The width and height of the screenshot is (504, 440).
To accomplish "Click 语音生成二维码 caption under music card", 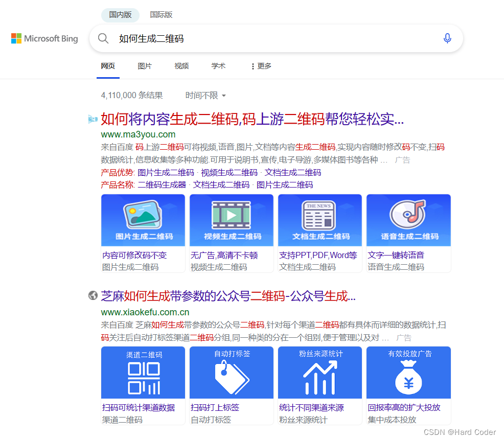I will click(x=396, y=267).
